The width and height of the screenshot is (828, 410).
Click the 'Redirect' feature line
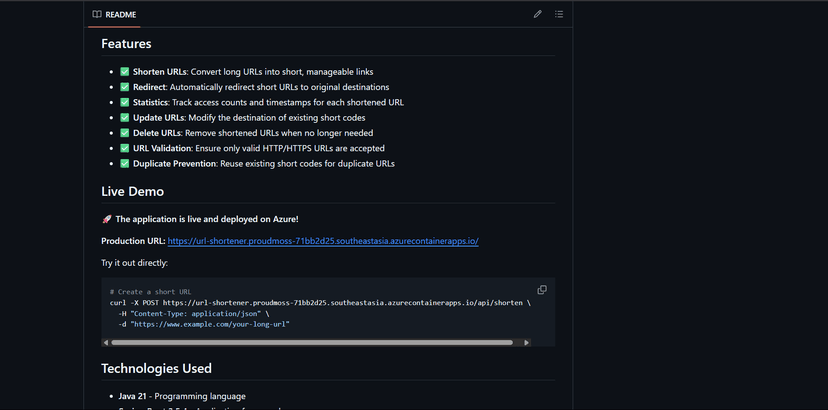click(x=261, y=87)
